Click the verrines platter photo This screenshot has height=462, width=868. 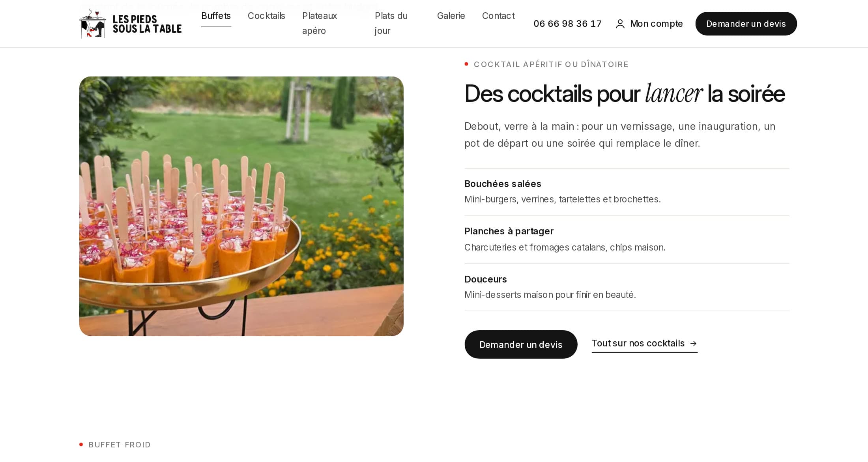(241, 206)
